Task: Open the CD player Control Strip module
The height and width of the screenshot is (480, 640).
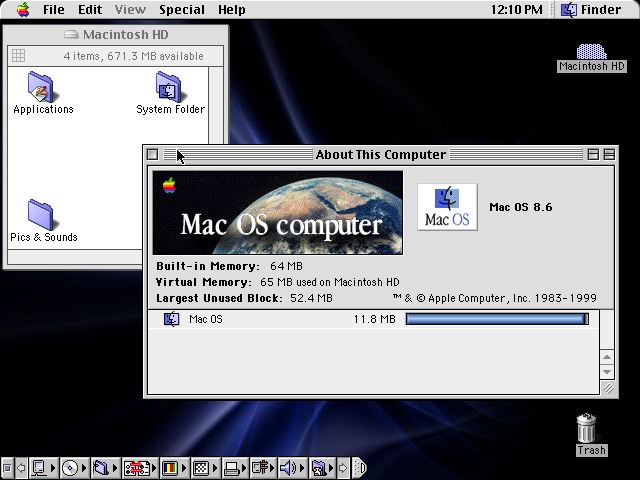Action: (x=74, y=468)
